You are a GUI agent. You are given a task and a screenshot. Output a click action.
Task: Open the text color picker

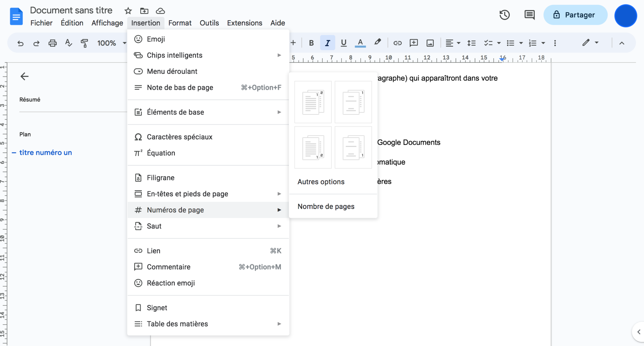(x=360, y=43)
